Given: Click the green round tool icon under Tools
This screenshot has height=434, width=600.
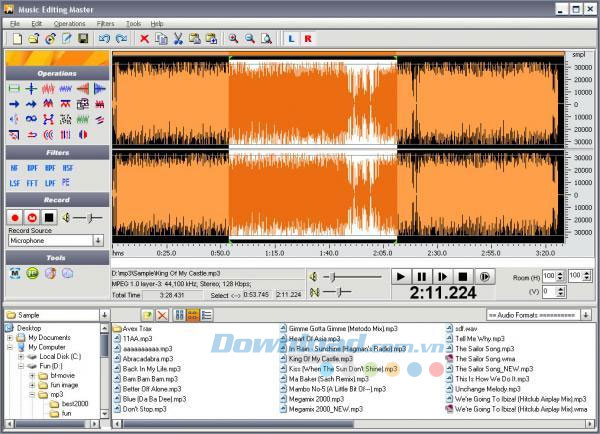Looking at the screenshot, I should click(x=33, y=273).
